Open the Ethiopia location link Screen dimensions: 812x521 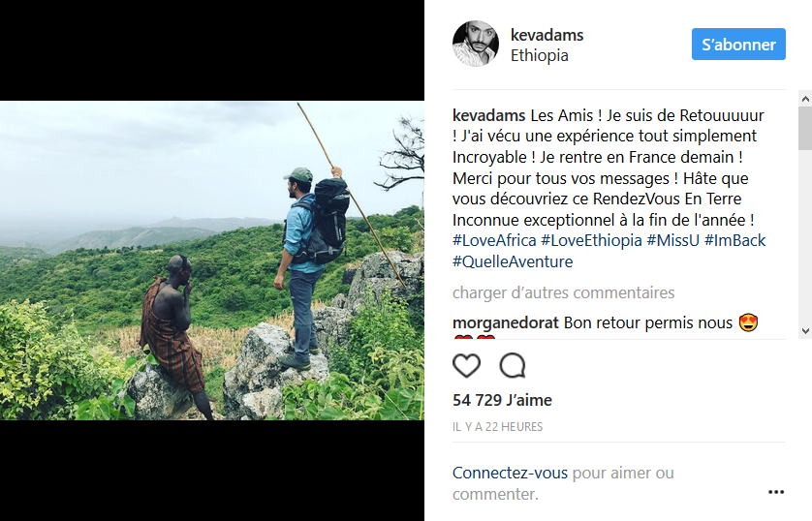point(540,55)
